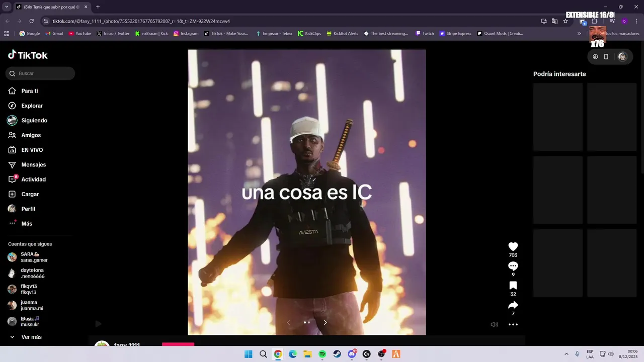644x362 pixels.
Task: Go to previous photo slide arrow
Action: (x=288, y=322)
